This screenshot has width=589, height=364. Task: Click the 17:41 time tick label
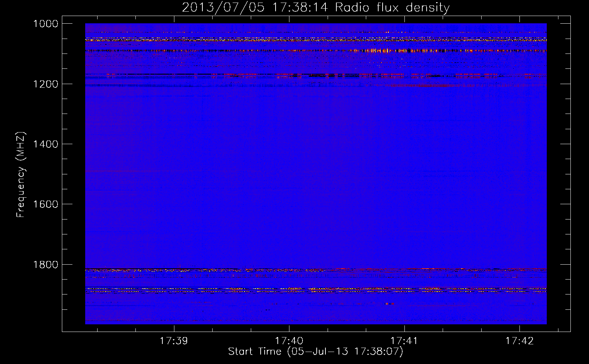pyautogui.click(x=404, y=341)
